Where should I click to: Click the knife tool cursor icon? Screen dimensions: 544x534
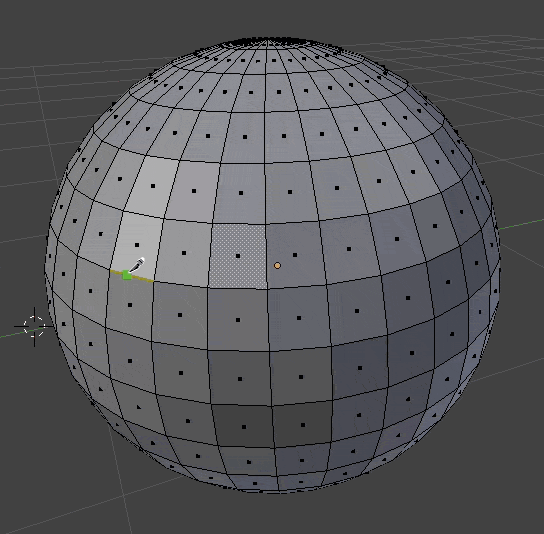tap(137, 265)
